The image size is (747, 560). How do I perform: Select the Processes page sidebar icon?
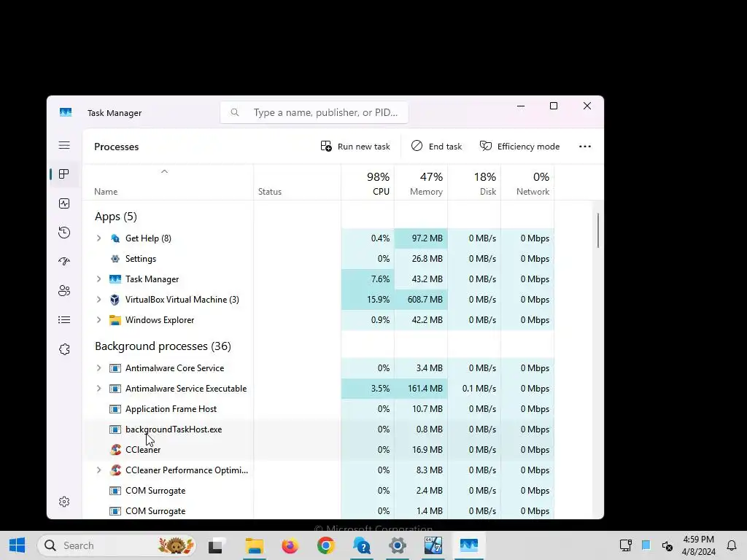tap(64, 174)
